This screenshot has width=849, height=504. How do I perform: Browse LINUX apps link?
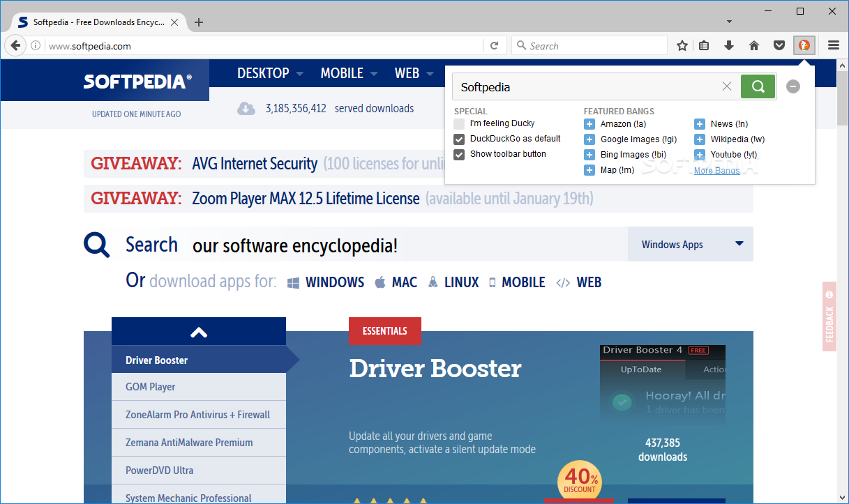pyautogui.click(x=453, y=282)
